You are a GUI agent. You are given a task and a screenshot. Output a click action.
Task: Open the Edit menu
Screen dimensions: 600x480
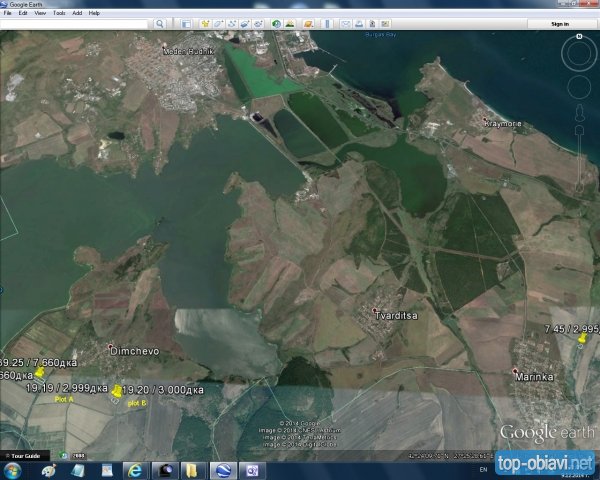point(23,13)
